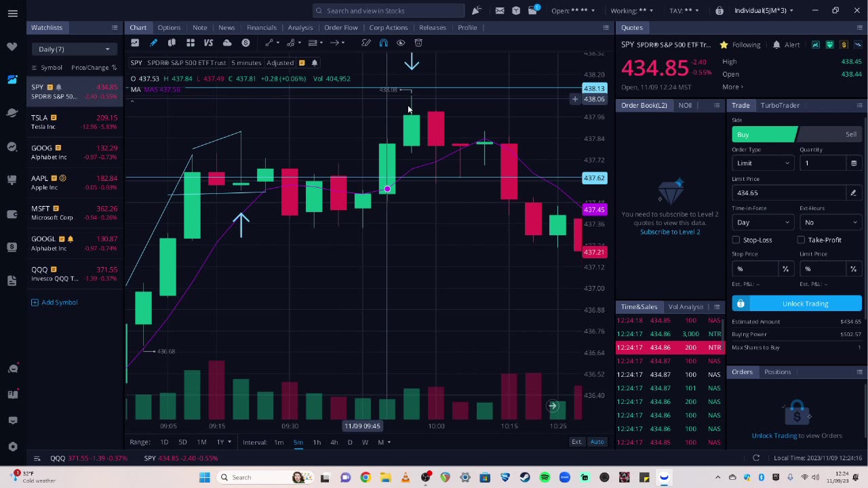Viewport: 868px width, 488px height.
Task: Delete drawings with the trash icon
Action: click(x=418, y=43)
